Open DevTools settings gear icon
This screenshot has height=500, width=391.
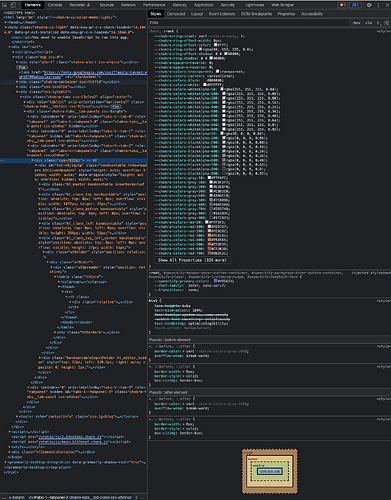[369, 5]
